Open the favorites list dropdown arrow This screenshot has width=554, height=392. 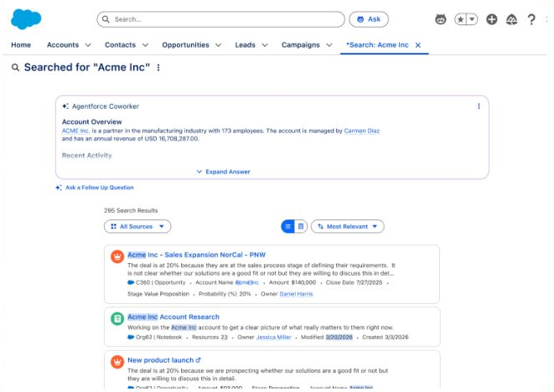click(x=472, y=19)
